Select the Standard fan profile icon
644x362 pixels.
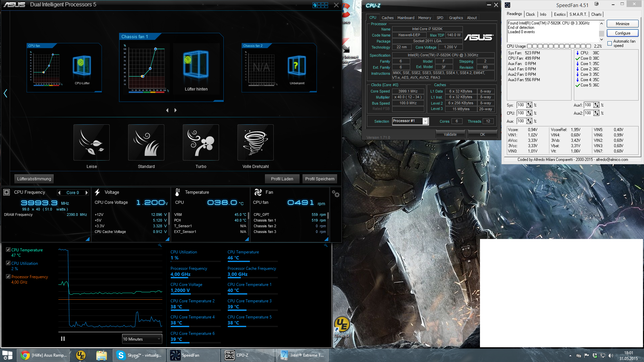146,142
